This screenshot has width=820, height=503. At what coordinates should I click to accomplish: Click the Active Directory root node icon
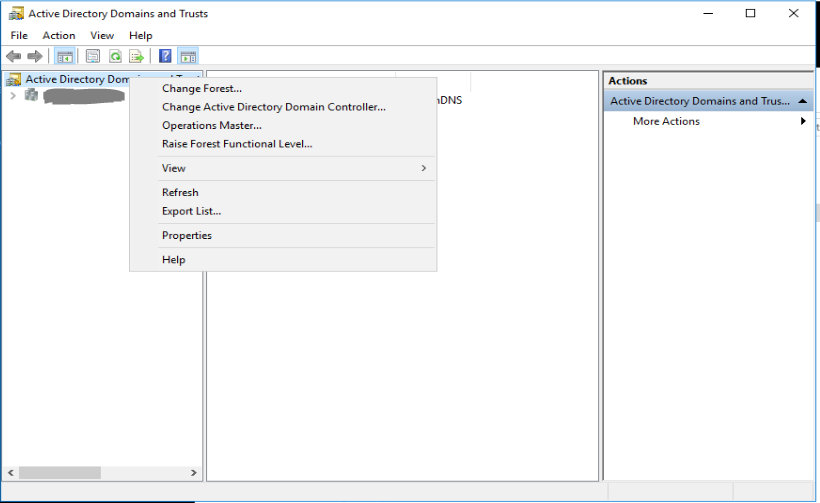click(x=14, y=79)
